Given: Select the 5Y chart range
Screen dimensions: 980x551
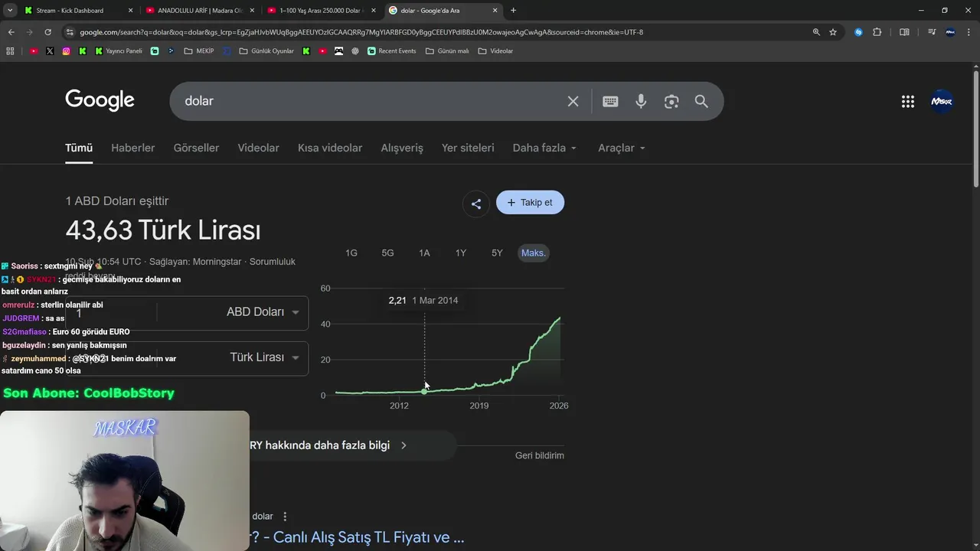Looking at the screenshot, I should [497, 253].
